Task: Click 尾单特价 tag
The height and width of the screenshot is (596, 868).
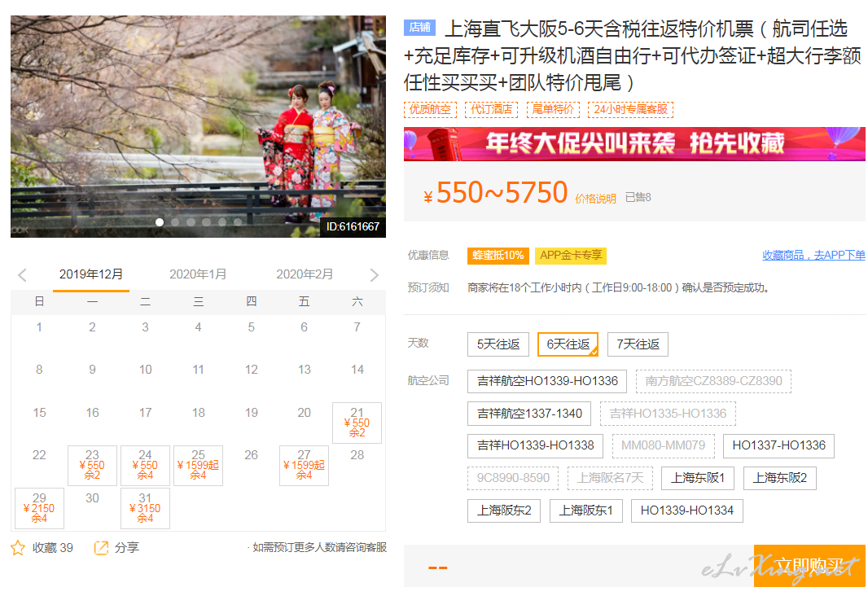Action: 553,110
